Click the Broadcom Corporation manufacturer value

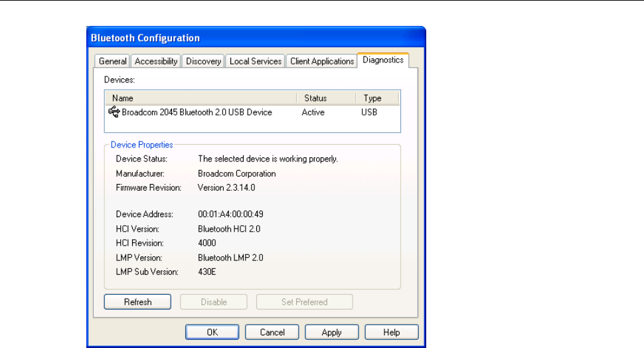tap(236, 173)
